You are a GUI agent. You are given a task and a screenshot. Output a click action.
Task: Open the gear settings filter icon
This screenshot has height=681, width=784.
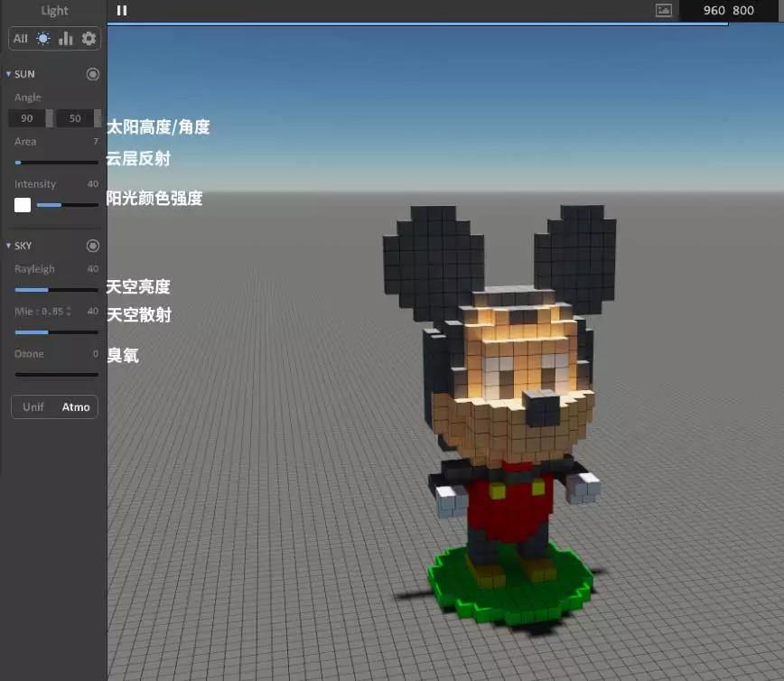(89, 39)
